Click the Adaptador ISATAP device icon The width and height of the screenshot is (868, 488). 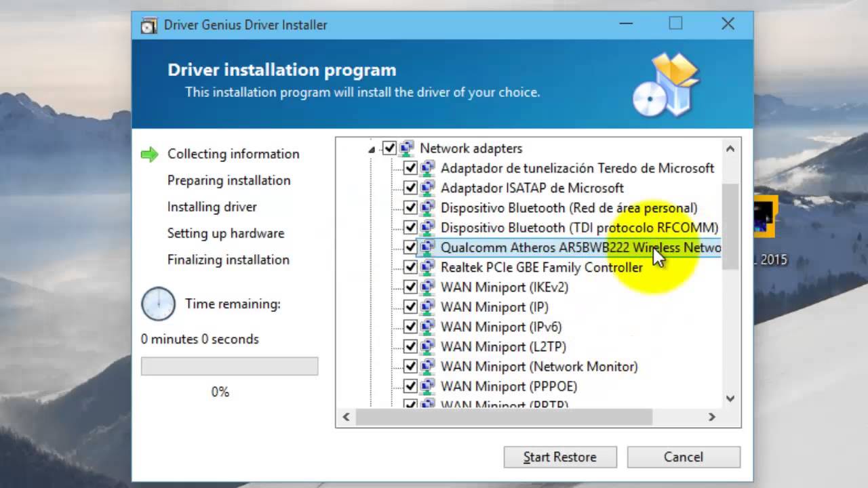click(x=428, y=188)
